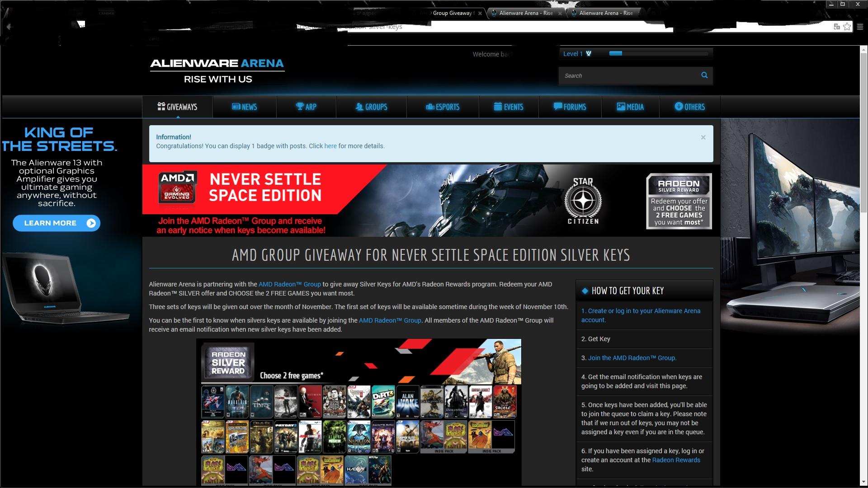868x488 pixels.
Task: Click the Level 1 link
Action: click(572, 54)
